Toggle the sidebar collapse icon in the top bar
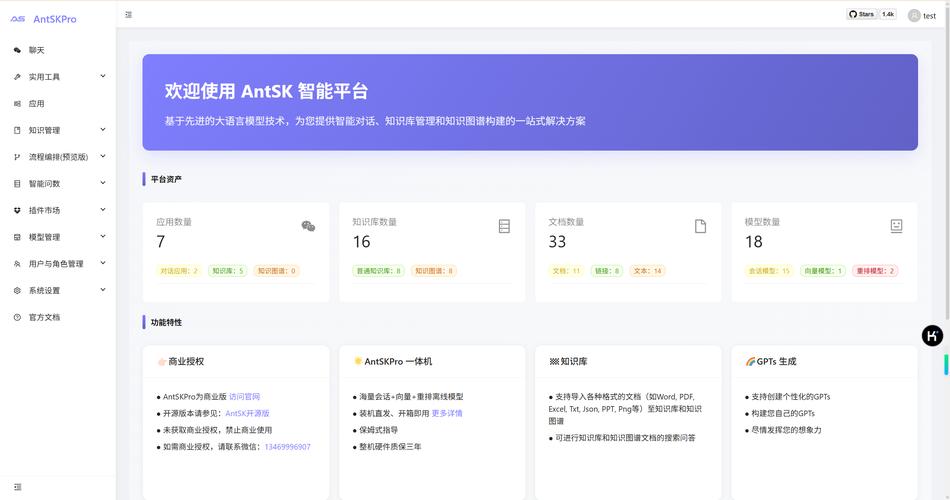 click(x=128, y=15)
